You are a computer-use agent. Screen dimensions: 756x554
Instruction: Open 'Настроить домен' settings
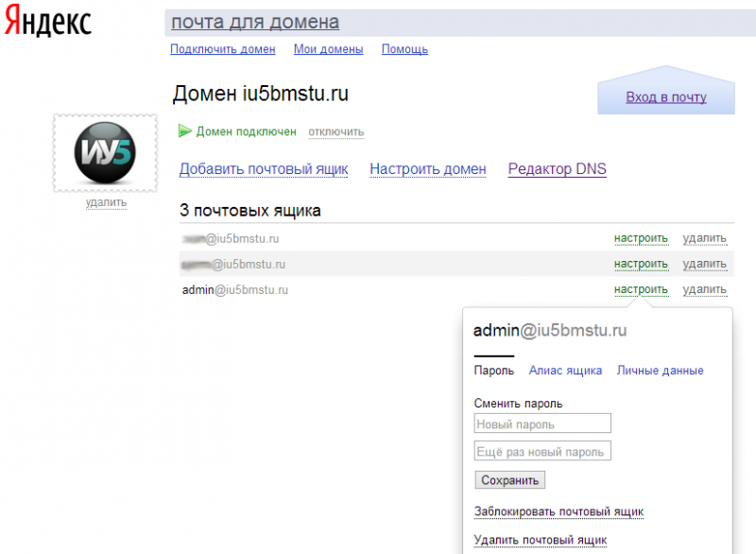click(x=428, y=169)
